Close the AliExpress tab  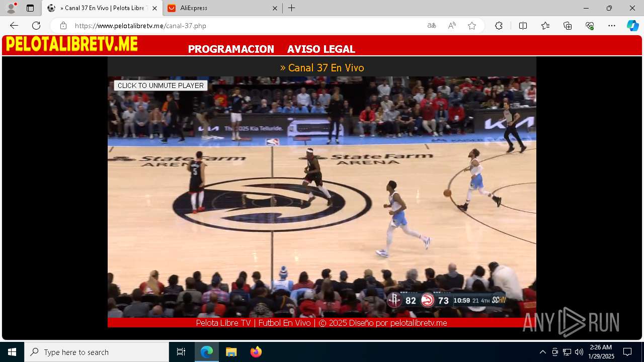[275, 8]
